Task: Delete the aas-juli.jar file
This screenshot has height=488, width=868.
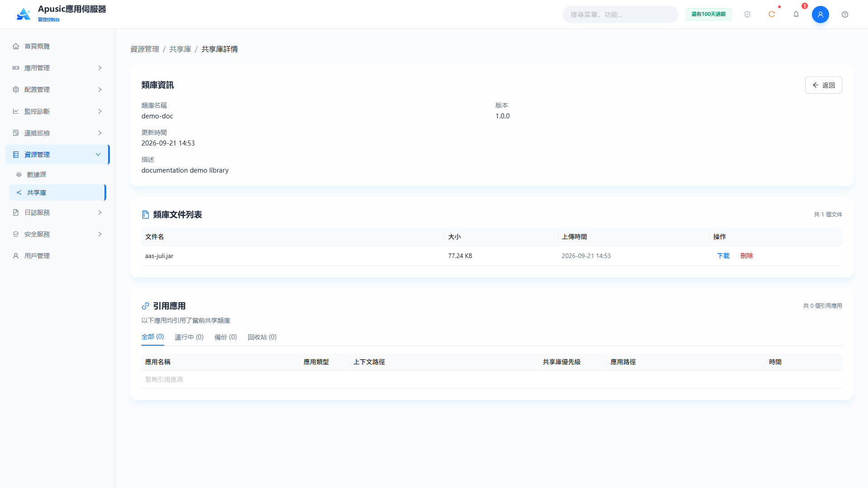Action: pos(747,256)
